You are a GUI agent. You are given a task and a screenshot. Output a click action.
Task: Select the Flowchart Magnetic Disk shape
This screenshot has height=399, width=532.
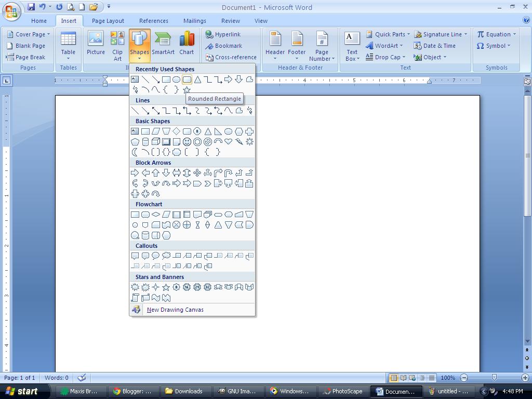pos(145,235)
